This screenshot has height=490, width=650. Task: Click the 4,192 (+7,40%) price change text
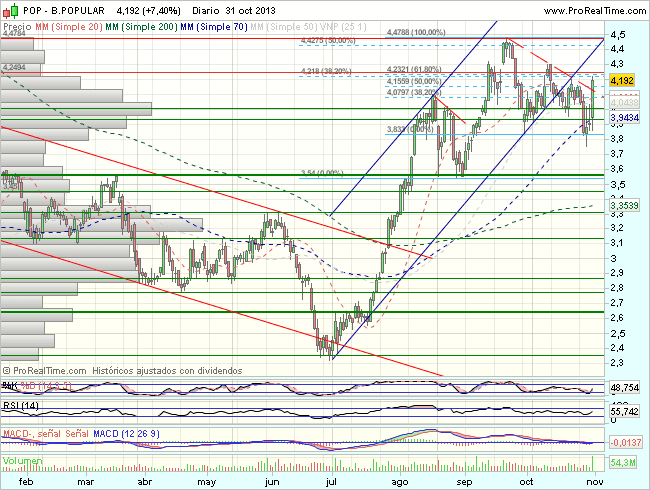click(148, 10)
